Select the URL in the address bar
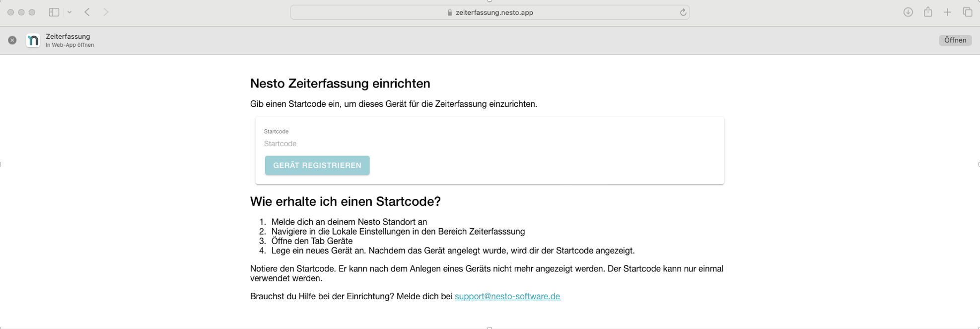This screenshot has width=980, height=329. [494, 12]
